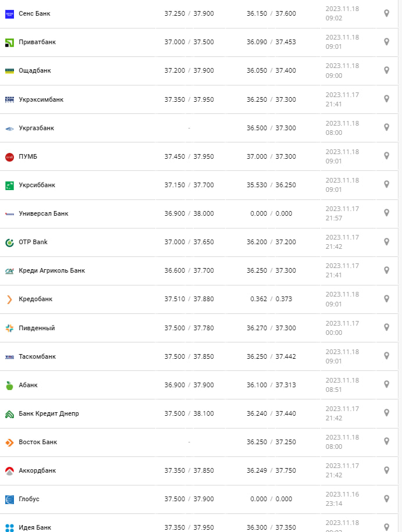Click location pin in Глобус row

click(386, 499)
